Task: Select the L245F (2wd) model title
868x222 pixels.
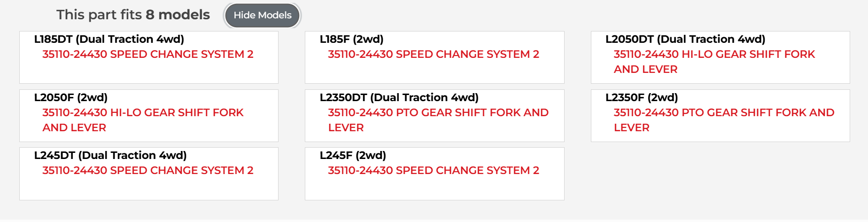Action: (353, 156)
